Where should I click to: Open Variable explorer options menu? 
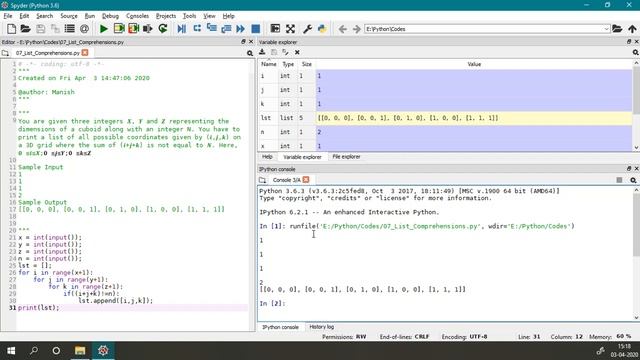tap(636, 52)
